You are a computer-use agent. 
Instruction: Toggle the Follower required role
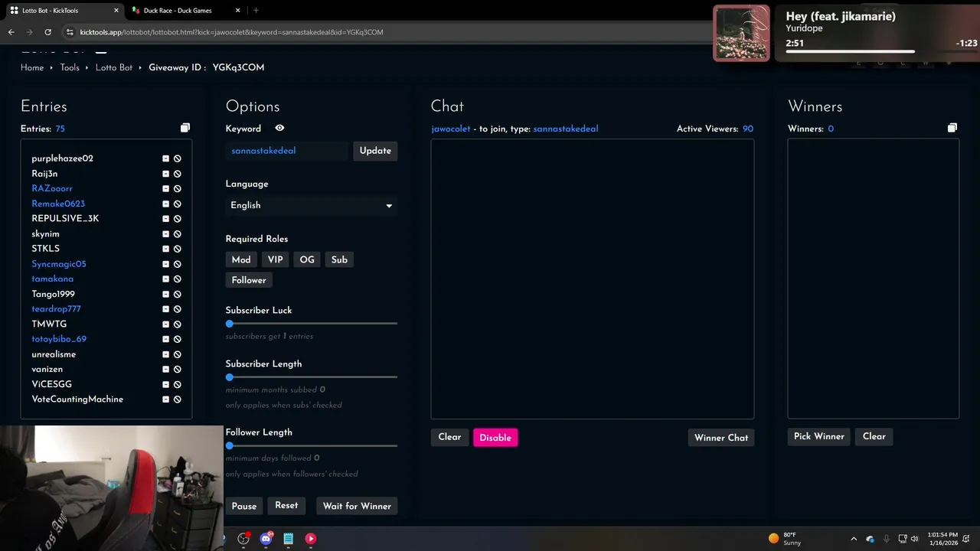click(x=249, y=280)
